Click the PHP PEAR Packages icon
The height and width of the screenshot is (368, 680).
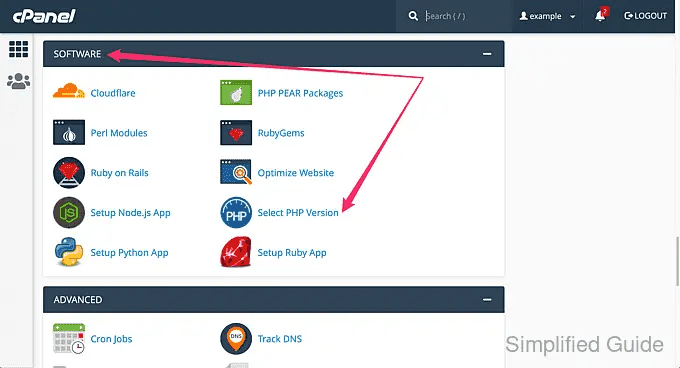236,92
